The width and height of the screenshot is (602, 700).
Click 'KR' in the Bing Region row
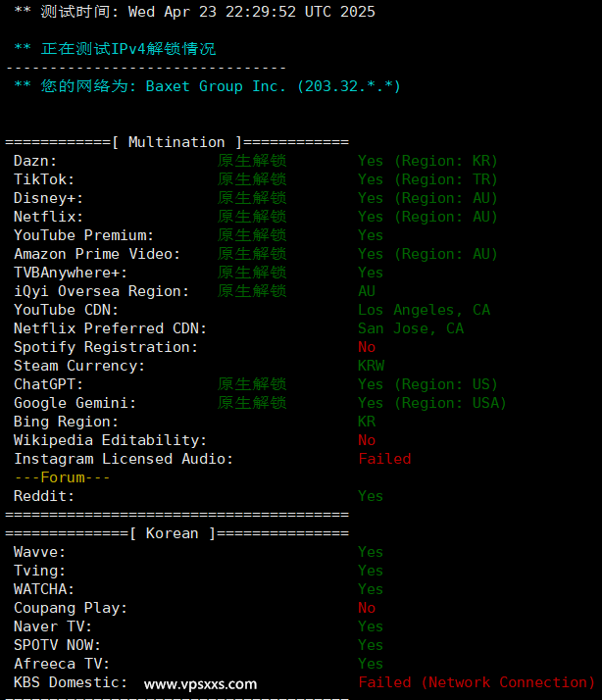pos(367,422)
